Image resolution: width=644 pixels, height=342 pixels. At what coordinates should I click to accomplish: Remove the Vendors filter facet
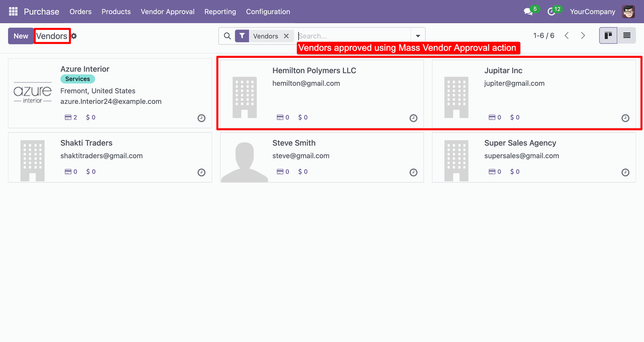click(x=286, y=36)
